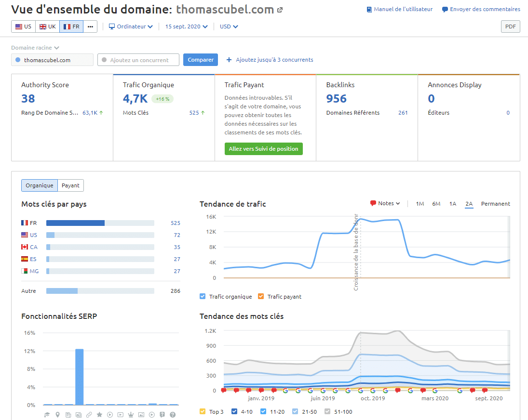This screenshot has width=528, height=420.
Task: Click the FR keywords progress bar
Action: coord(100,223)
